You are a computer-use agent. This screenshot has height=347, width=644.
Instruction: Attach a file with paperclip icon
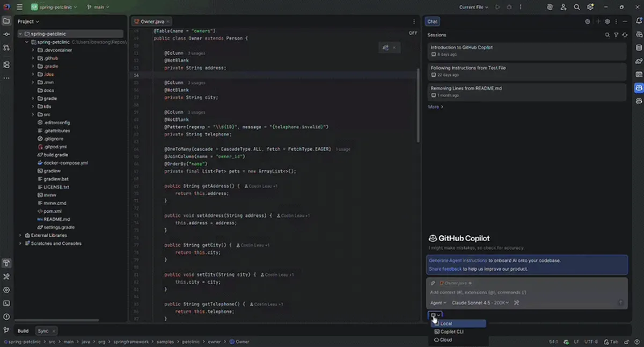[433, 283]
